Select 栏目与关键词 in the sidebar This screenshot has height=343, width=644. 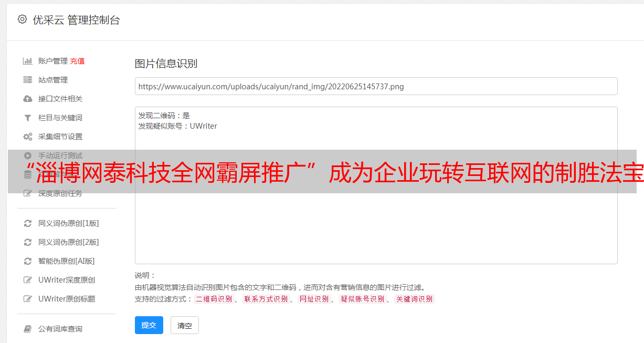point(60,118)
